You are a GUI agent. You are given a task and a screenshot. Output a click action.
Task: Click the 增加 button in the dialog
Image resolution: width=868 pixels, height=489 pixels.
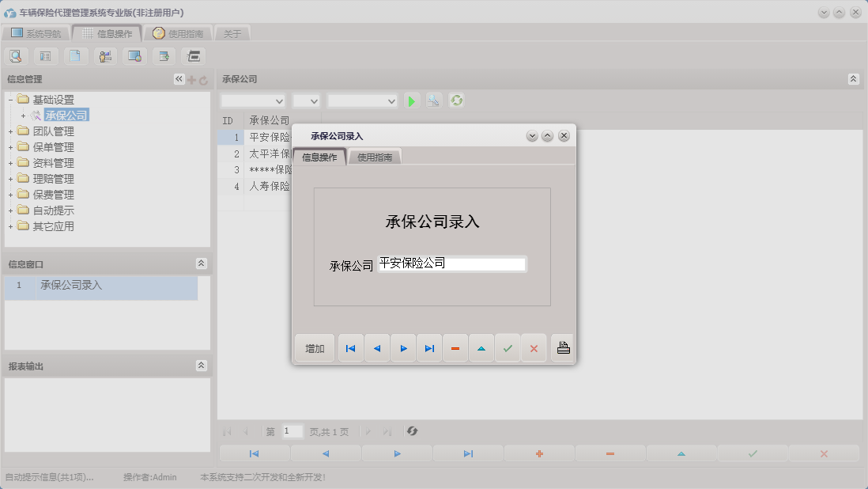coord(314,347)
